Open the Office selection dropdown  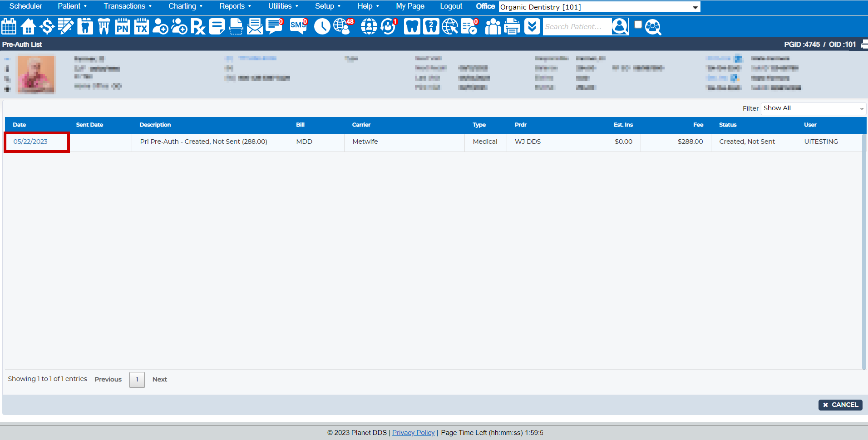click(599, 7)
